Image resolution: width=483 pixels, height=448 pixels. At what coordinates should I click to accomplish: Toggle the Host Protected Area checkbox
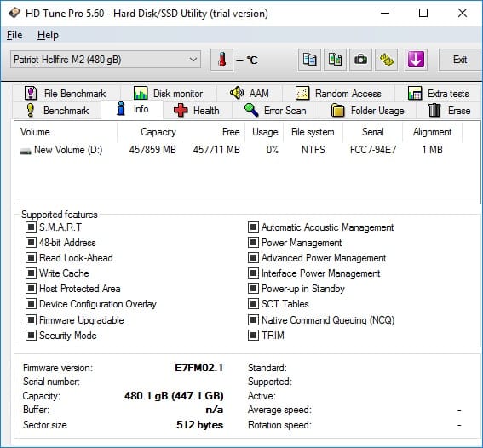pos(31,289)
